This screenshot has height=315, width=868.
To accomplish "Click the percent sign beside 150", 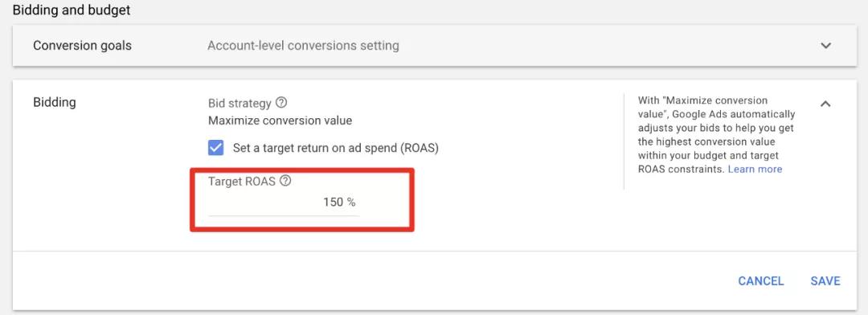I will [351, 202].
